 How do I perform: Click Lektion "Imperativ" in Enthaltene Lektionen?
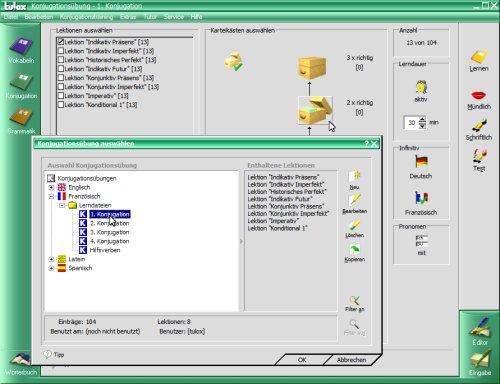point(273,221)
